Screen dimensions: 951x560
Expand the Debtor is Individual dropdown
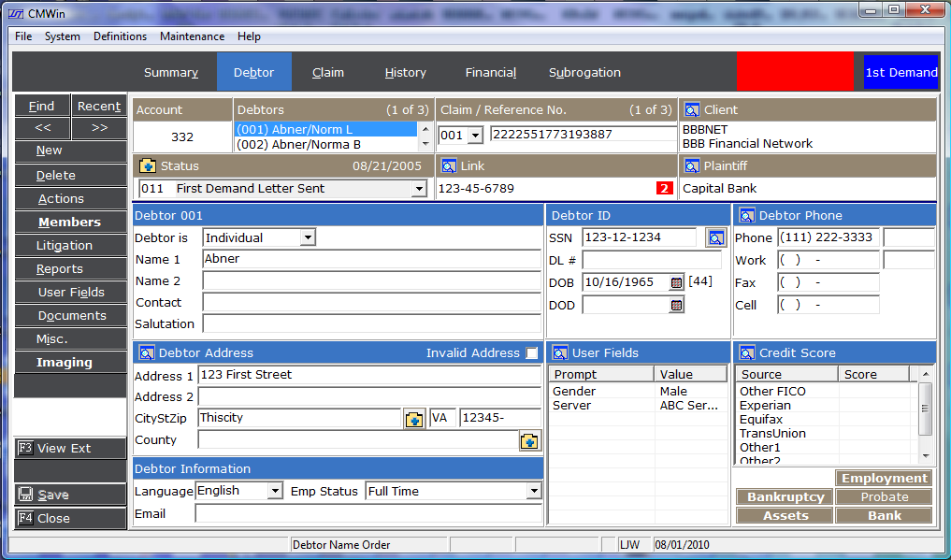(x=308, y=238)
